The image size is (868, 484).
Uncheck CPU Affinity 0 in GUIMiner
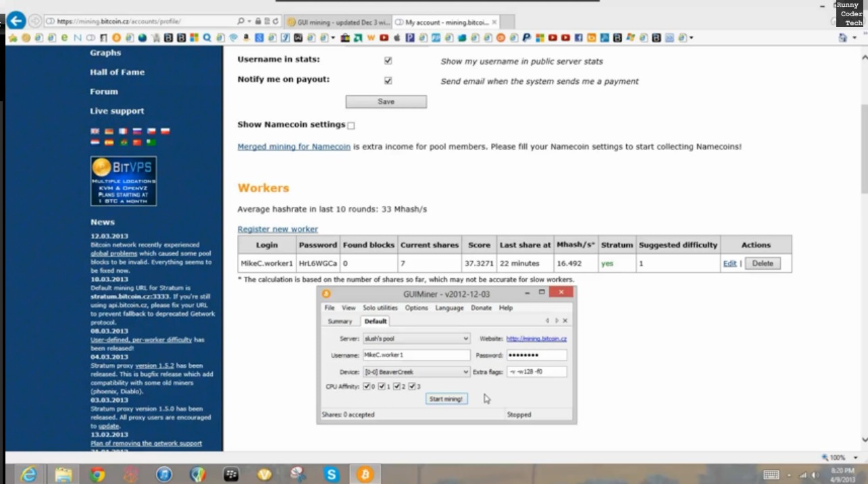tap(367, 387)
